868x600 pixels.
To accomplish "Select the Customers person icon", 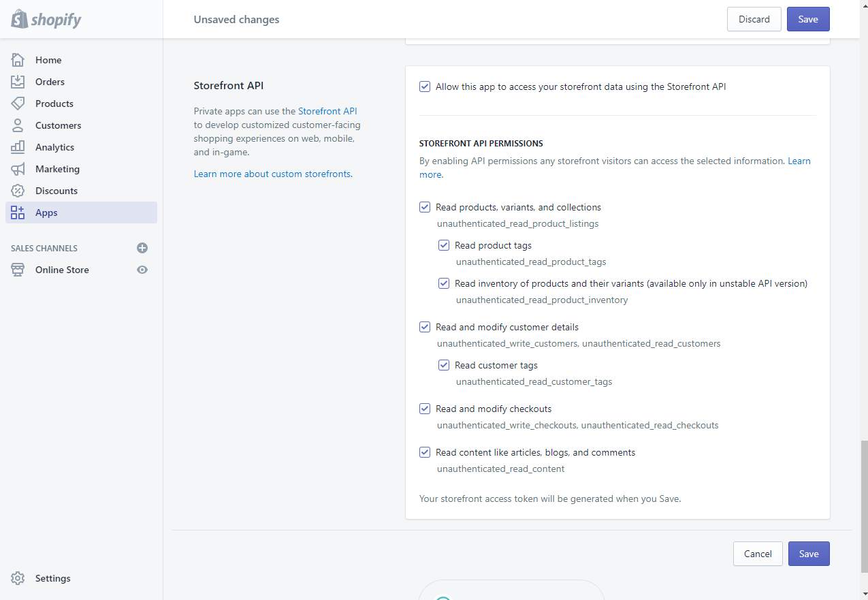I will [18, 125].
